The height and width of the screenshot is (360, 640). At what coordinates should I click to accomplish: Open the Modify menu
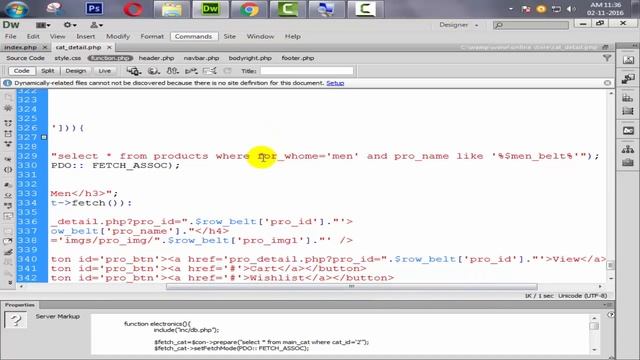(x=118, y=36)
